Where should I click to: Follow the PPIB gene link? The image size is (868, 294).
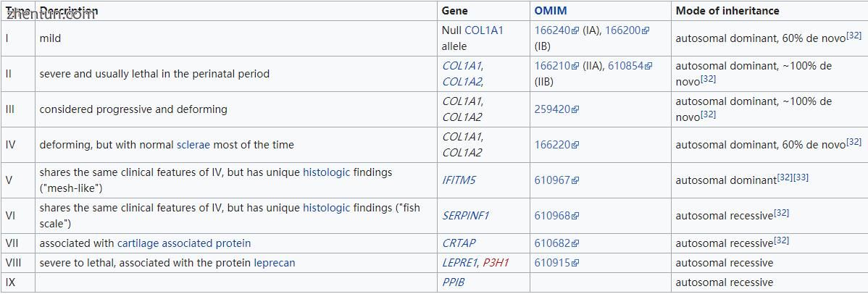453,282
